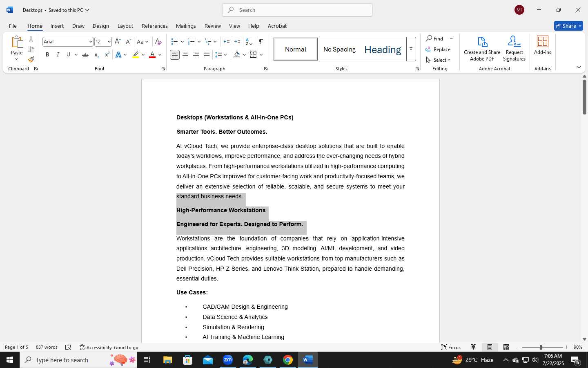Toggle Italic formatting
588x368 pixels.
tap(58, 55)
